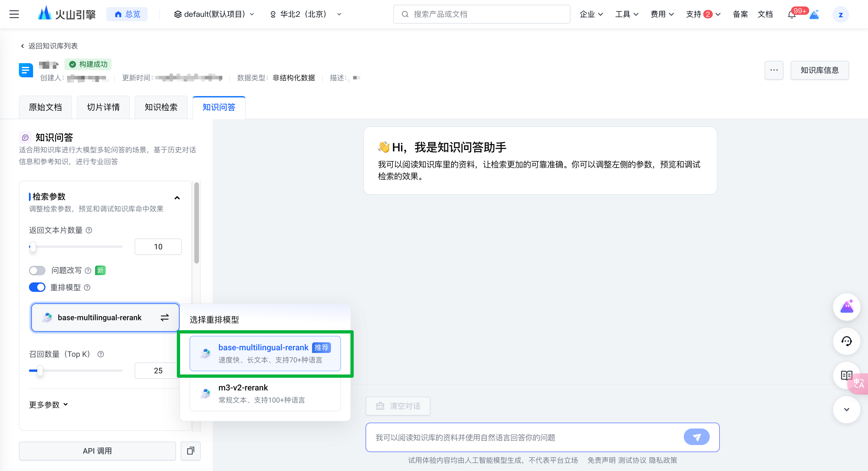Switch to the 原始文档 tab
This screenshot has width=868, height=471.
[45, 107]
